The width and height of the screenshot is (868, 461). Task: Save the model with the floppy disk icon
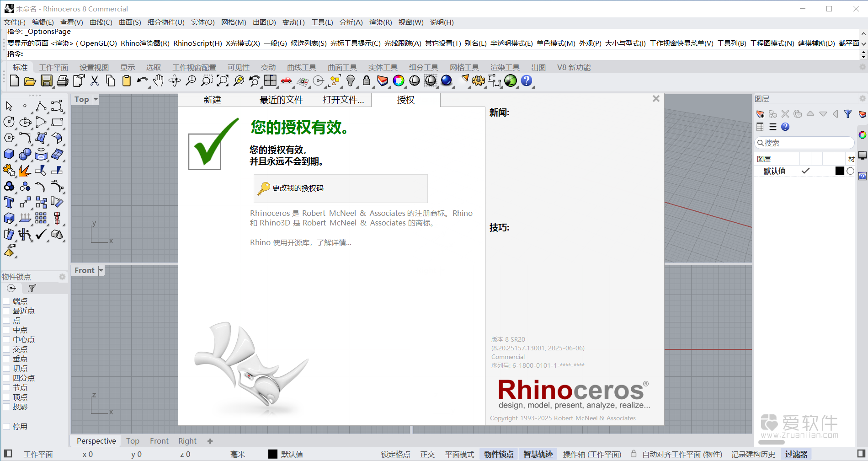click(x=46, y=81)
